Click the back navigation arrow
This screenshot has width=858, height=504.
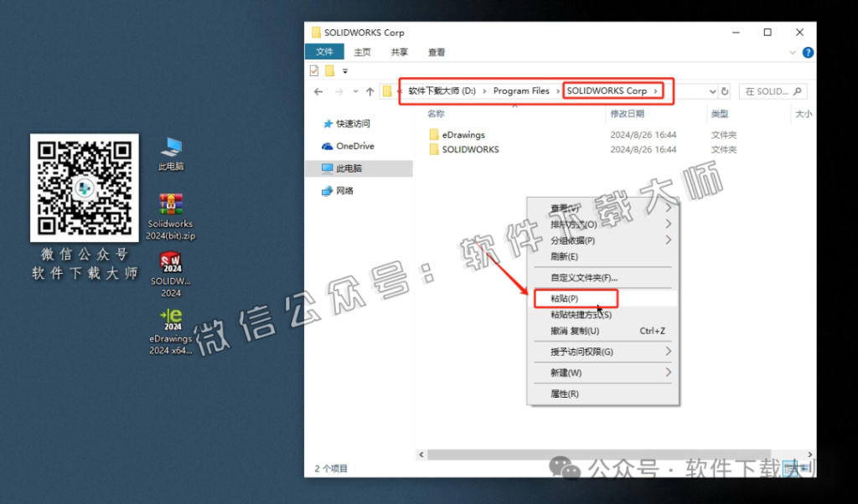(x=318, y=91)
